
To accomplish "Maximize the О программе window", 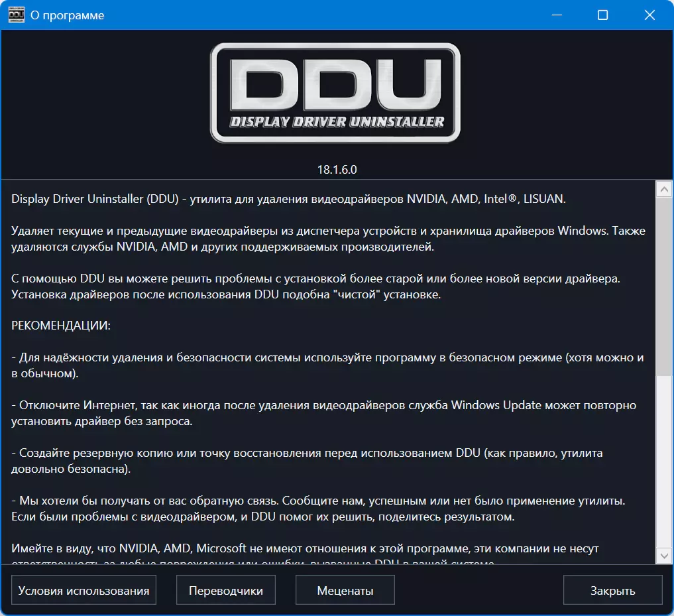I will tap(602, 15).
